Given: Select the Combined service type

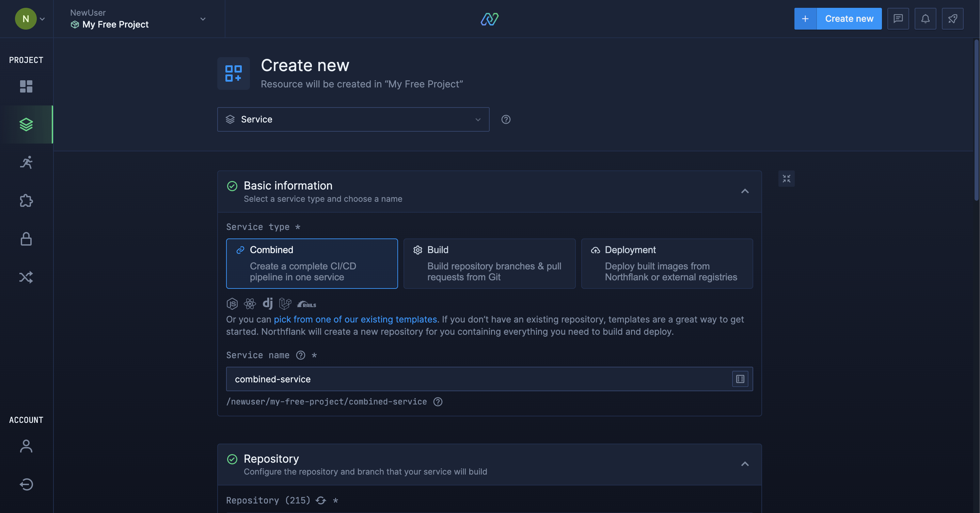Looking at the screenshot, I should point(312,263).
